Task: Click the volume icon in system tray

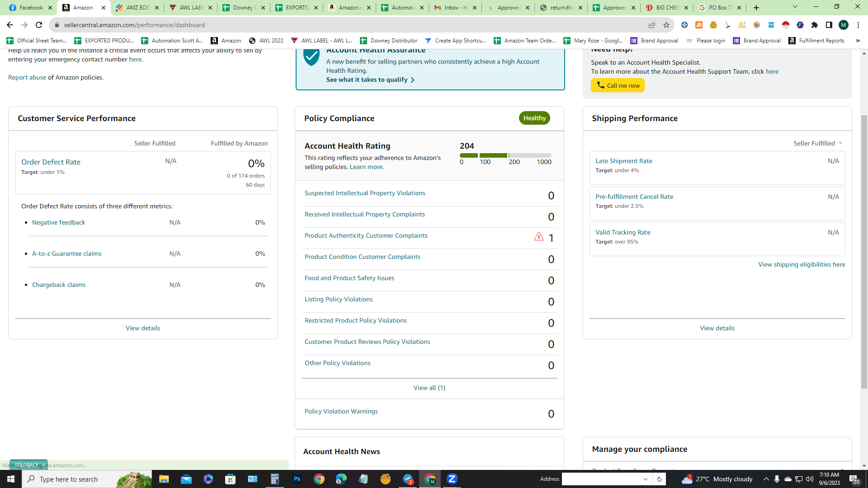Action: point(809,479)
